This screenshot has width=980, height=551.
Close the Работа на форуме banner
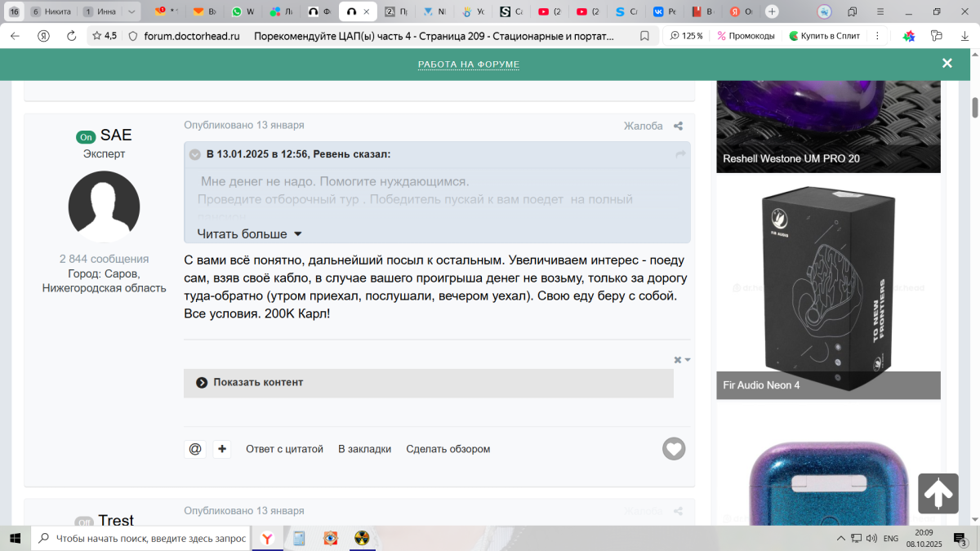[947, 63]
